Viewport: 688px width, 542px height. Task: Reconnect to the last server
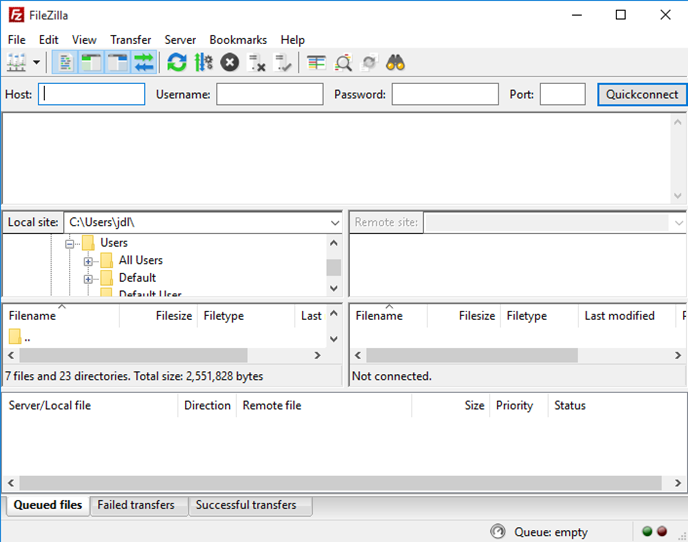283,62
